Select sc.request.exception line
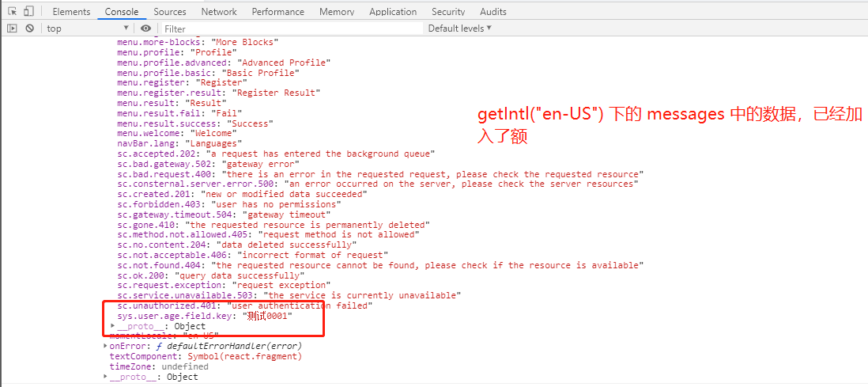The height and width of the screenshot is (387, 868). coord(224,285)
